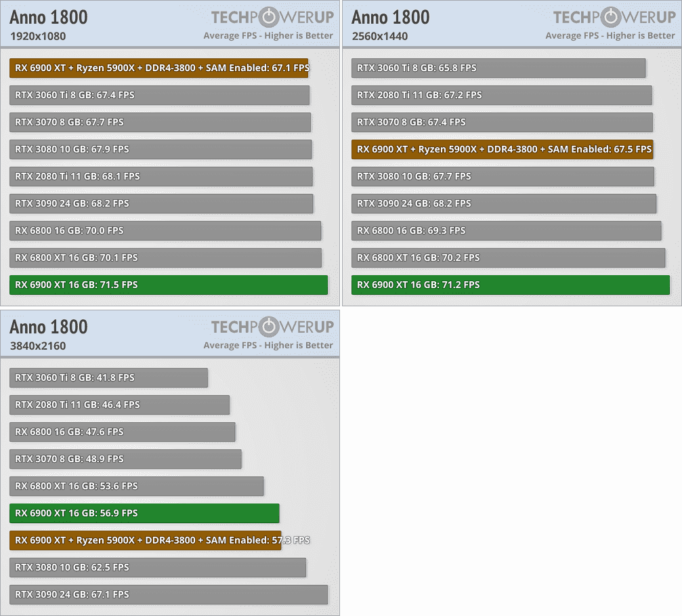Click the RTX 3080 67.7 FPS bar

click(x=503, y=176)
